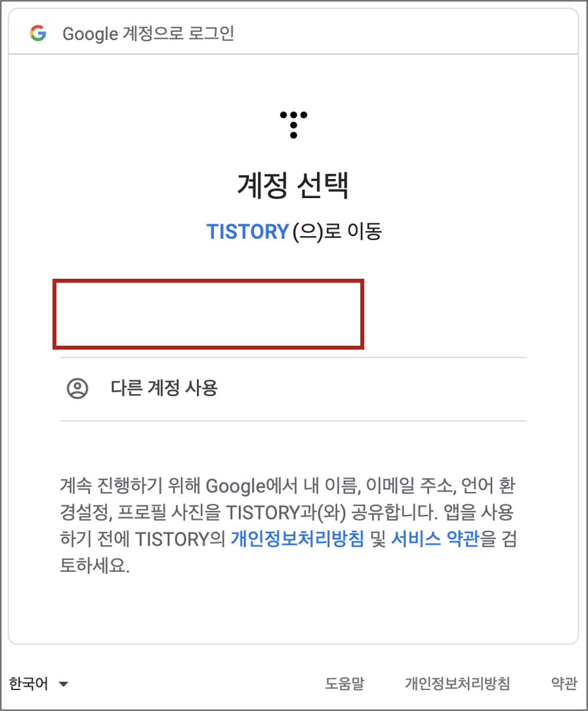
Task: Click the 계속 진행하기 위해 consent paragraph
Action: [x=289, y=525]
